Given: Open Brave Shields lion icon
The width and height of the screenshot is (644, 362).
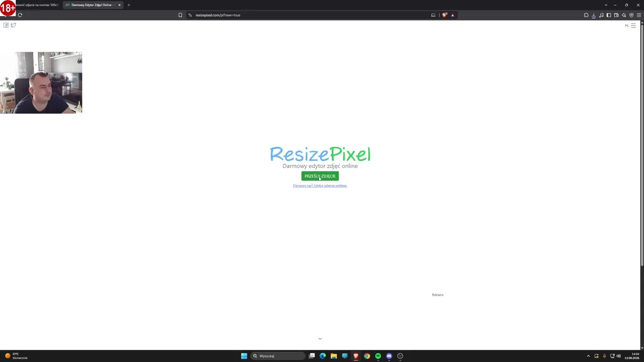Looking at the screenshot, I should 444,15.
